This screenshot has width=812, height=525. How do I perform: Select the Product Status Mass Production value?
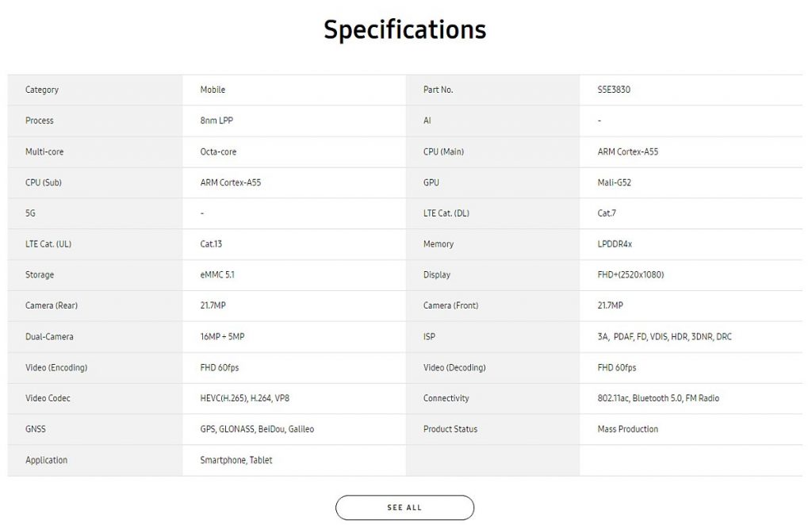pyautogui.click(x=628, y=429)
